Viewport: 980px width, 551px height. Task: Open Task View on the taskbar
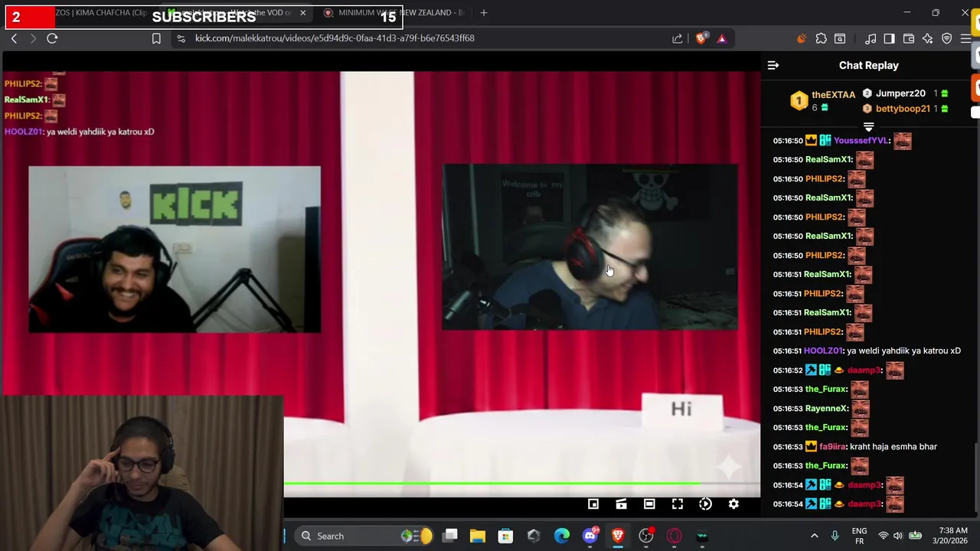(x=450, y=536)
